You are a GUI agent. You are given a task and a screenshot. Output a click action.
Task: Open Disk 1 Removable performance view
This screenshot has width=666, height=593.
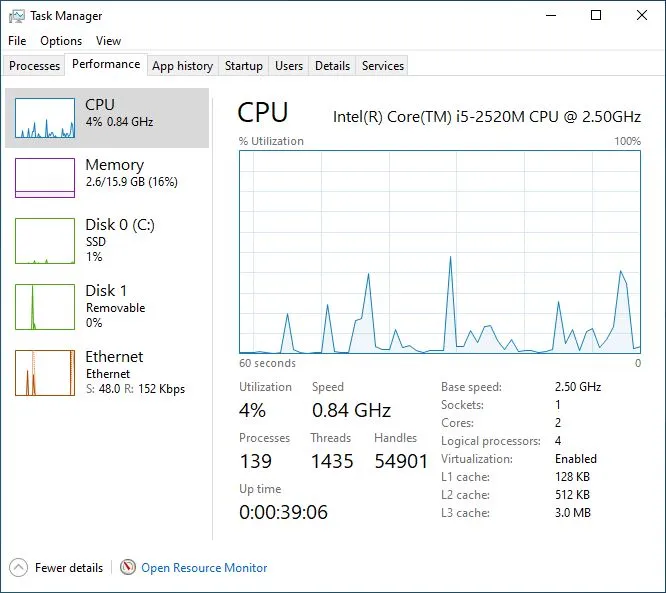click(107, 306)
